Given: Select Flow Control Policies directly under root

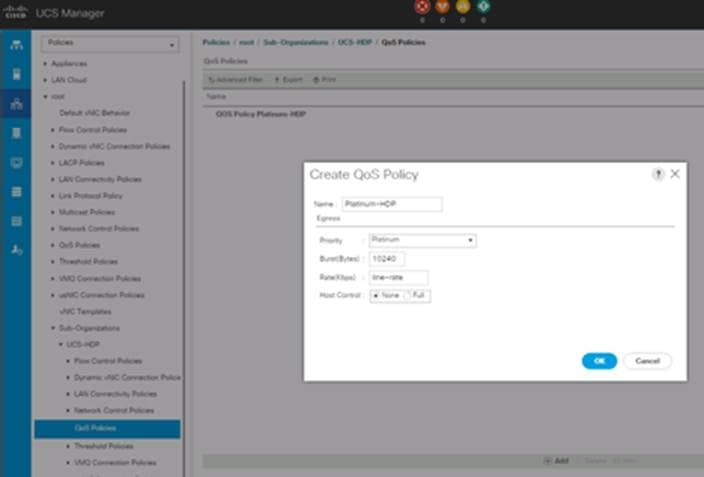Looking at the screenshot, I should [93, 130].
